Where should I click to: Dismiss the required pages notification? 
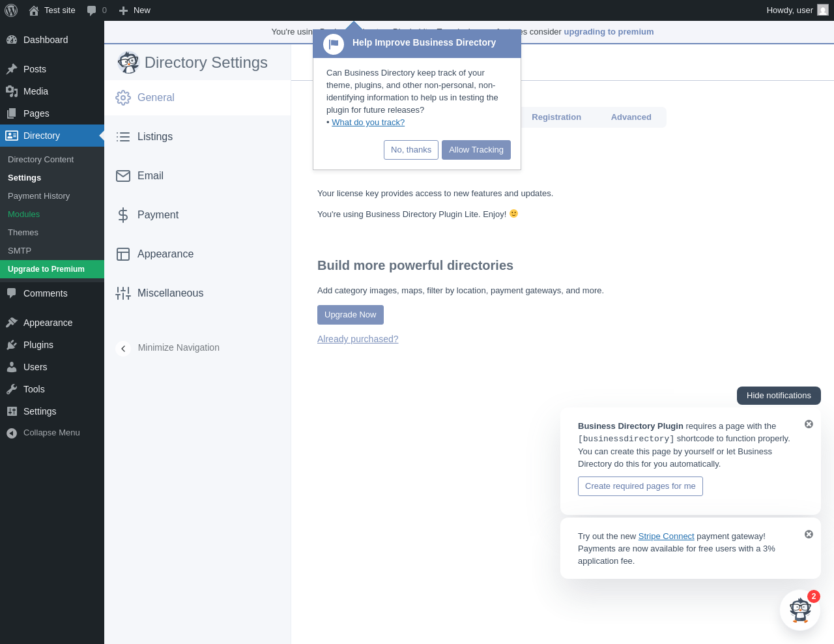(x=809, y=424)
